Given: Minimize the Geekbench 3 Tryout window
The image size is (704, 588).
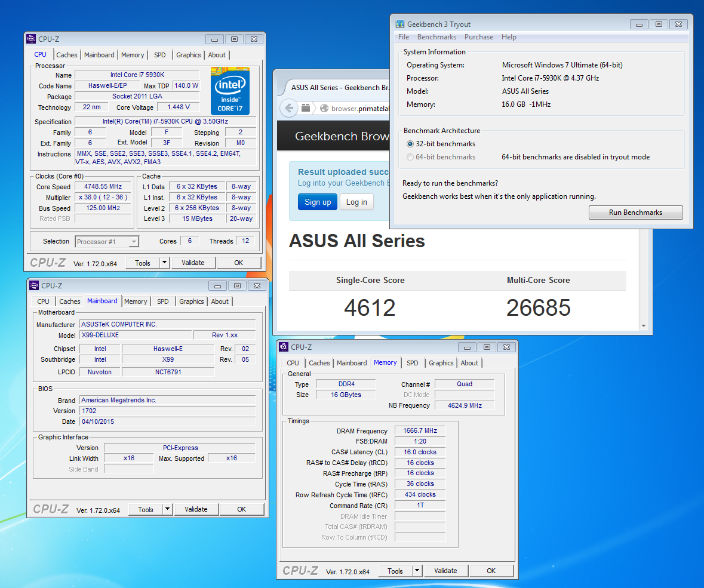Looking at the screenshot, I should tap(639, 24).
